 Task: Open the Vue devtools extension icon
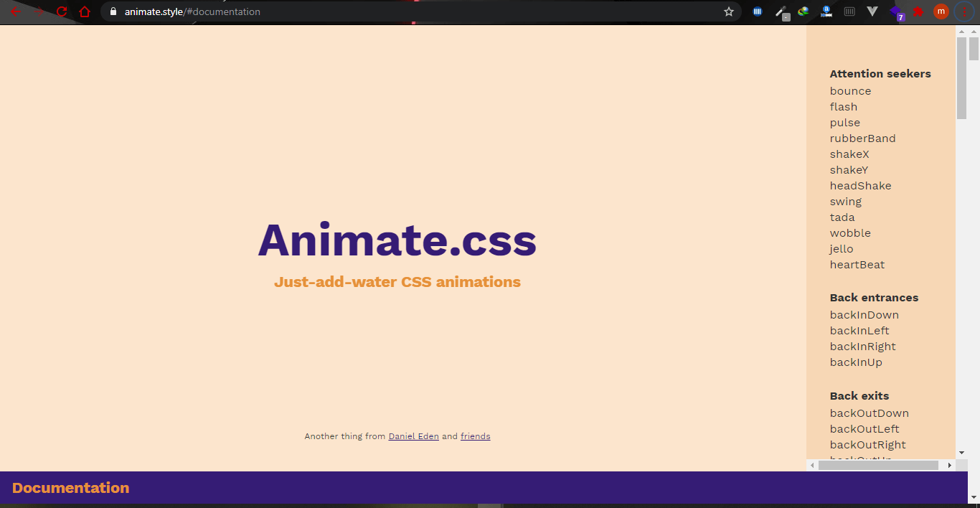point(872,11)
